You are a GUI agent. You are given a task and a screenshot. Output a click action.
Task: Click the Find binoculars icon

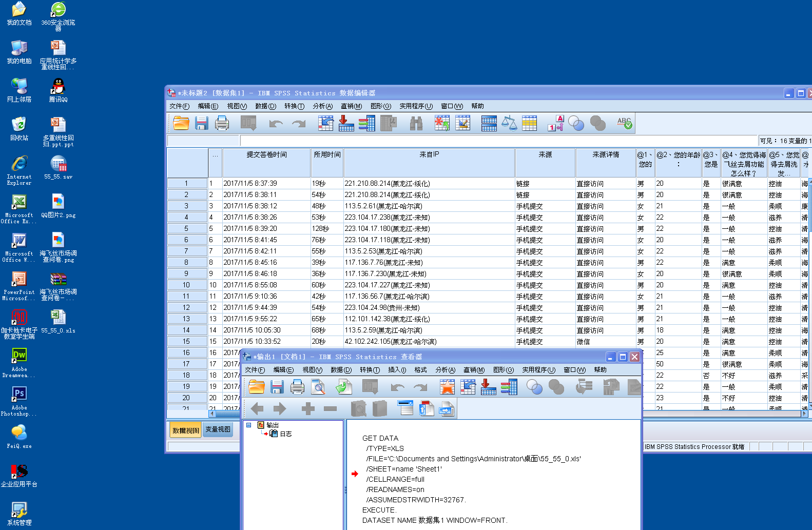tap(416, 123)
